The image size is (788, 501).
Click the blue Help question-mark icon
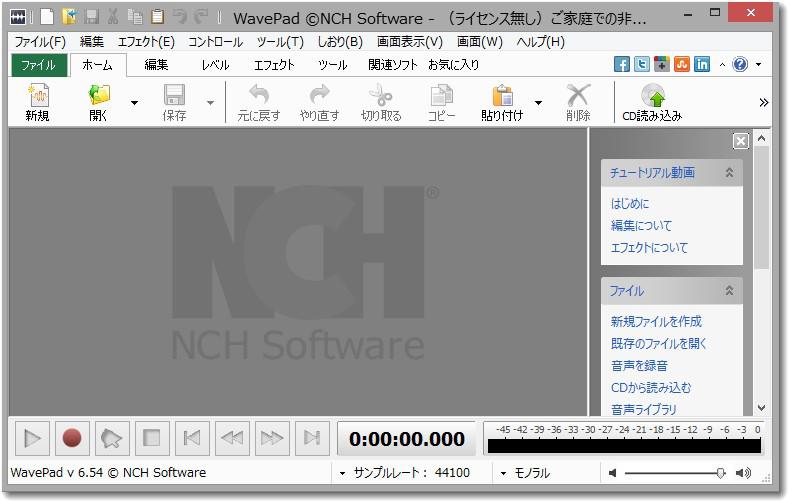click(x=740, y=64)
